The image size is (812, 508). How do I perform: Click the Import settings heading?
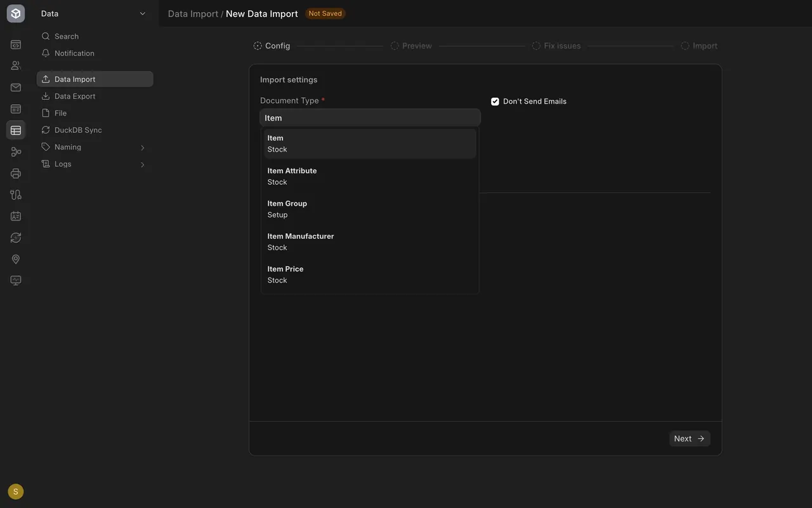[x=289, y=79]
